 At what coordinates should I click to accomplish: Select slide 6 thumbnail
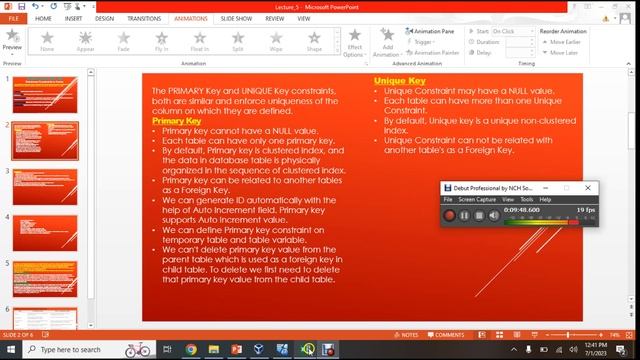pyautogui.click(x=45, y=318)
